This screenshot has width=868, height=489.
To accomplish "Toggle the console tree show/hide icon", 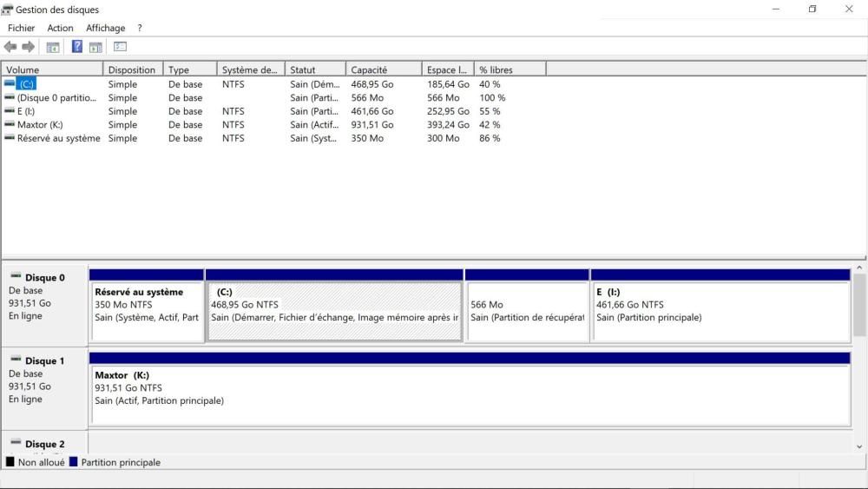I will click(x=53, y=48).
